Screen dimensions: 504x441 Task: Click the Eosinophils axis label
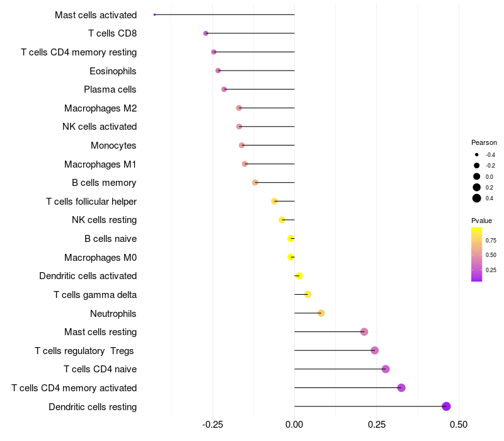113,71
